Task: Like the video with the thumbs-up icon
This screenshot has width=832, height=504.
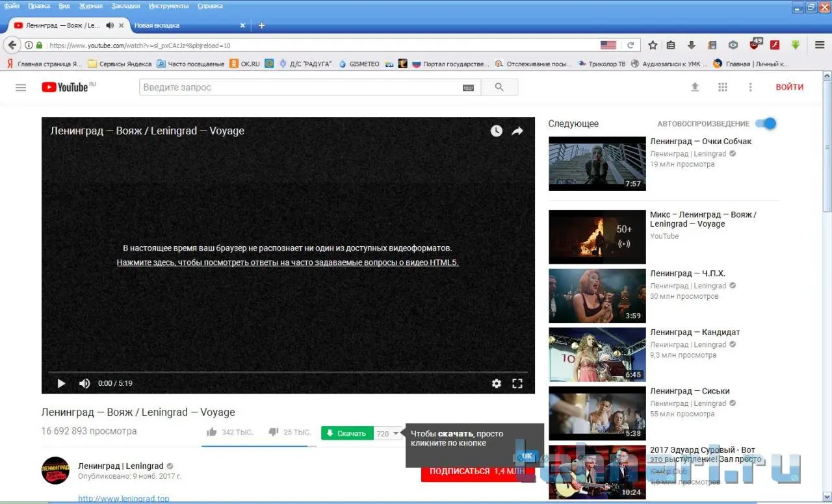Action: [211, 432]
